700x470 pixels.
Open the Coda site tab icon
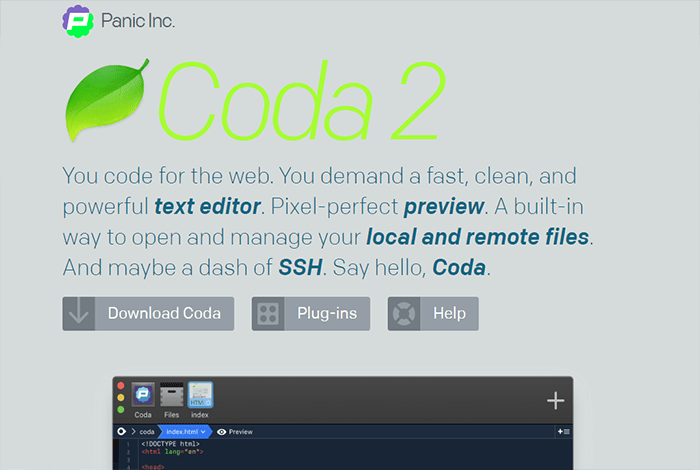tap(143, 395)
